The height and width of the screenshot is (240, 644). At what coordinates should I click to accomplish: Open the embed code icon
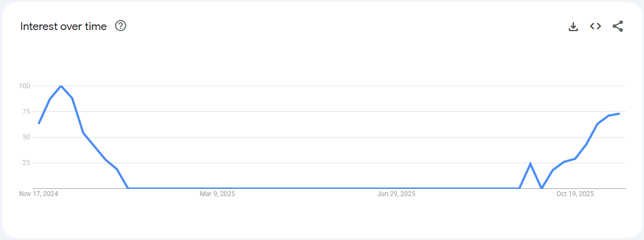click(x=596, y=26)
